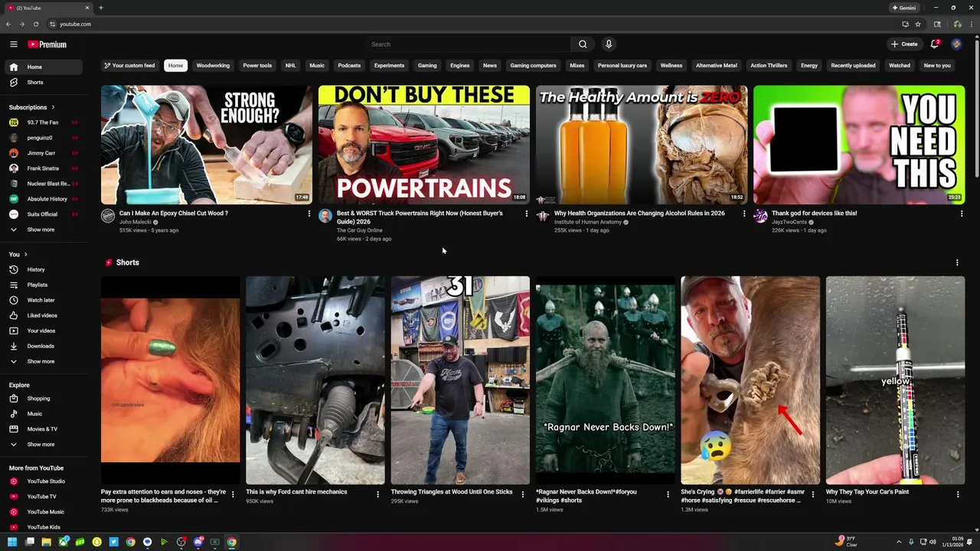Select the Recently uploaded filter chip

pos(853,66)
